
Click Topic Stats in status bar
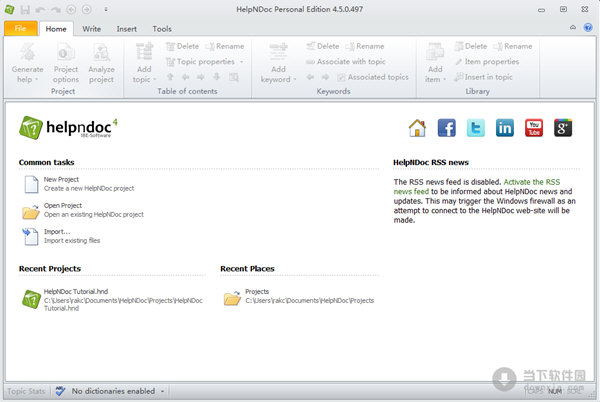(x=26, y=391)
